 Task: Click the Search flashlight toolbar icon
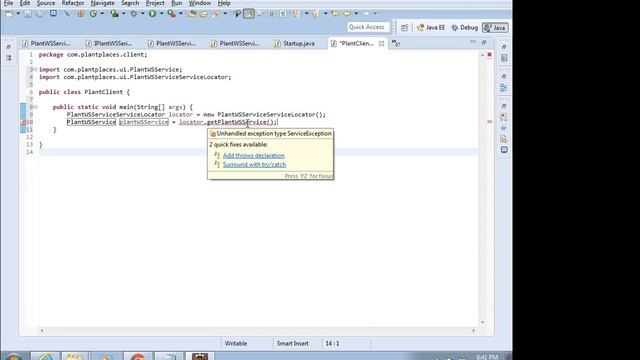click(x=216, y=14)
